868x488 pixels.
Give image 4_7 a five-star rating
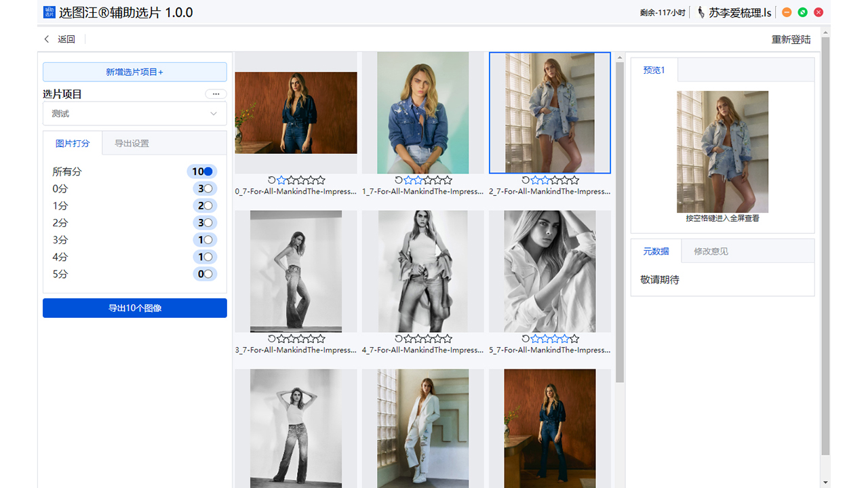pos(447,339)
